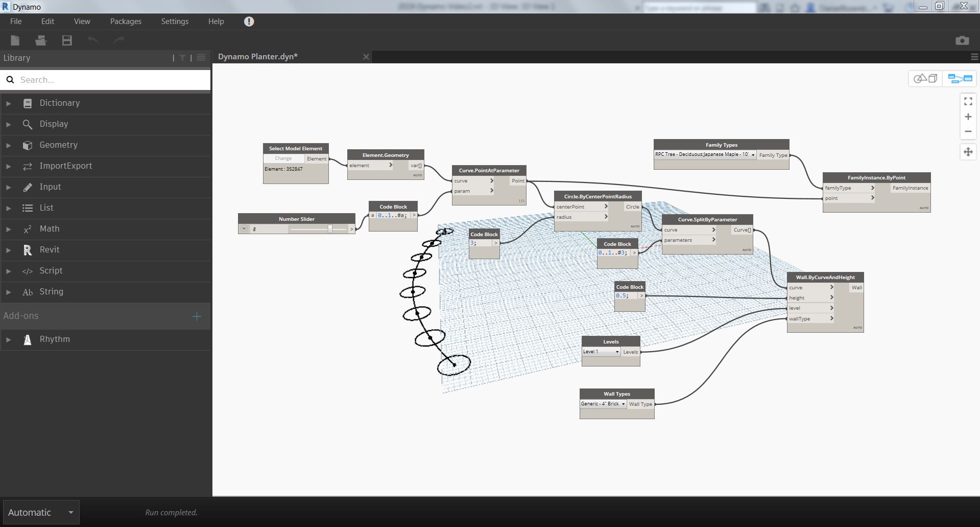This screenshot has width=980, height=527.
Task: Click the Code Block 0..1..#3 expression
Action: tap(613, 253)
